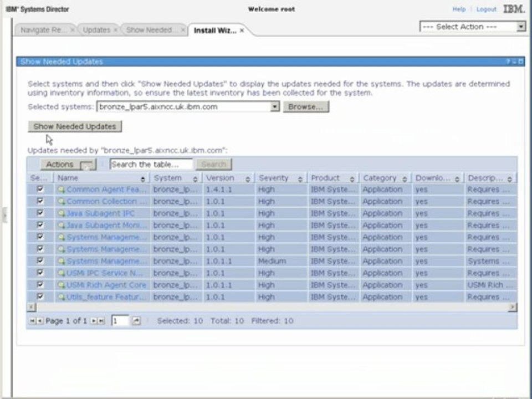Minimize the Show Needed Updates panel
This screenshot has height=399, width=532.
tap(514, 62)
